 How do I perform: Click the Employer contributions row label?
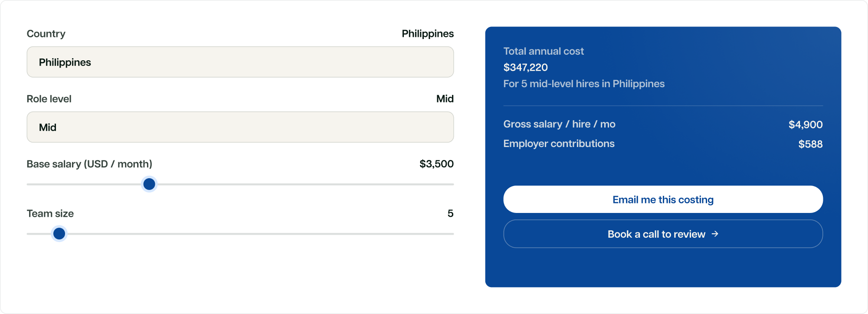click(x=559, y=144)
